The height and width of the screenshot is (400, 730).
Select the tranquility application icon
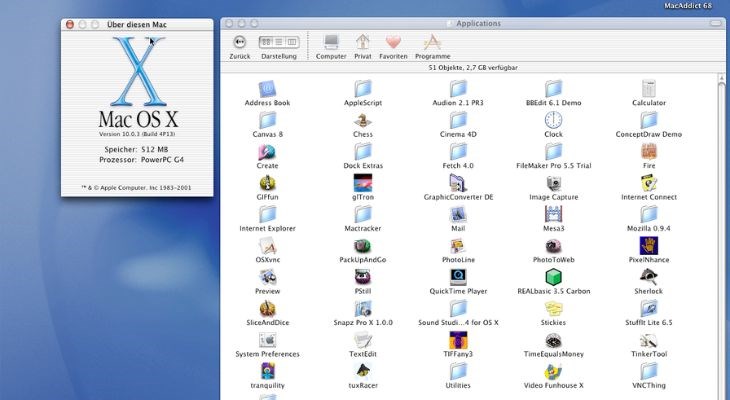[267, 372]
